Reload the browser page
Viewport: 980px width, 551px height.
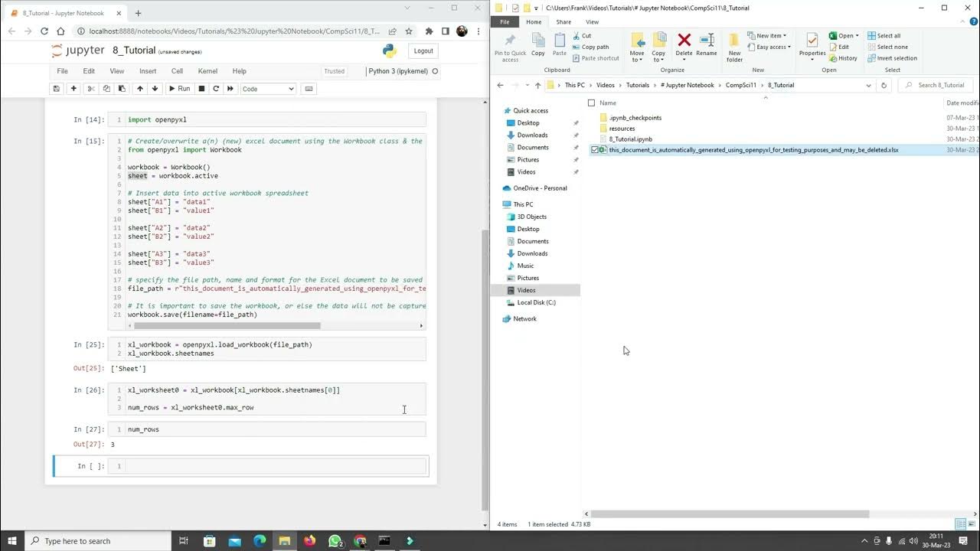click(x=44, y=31)
